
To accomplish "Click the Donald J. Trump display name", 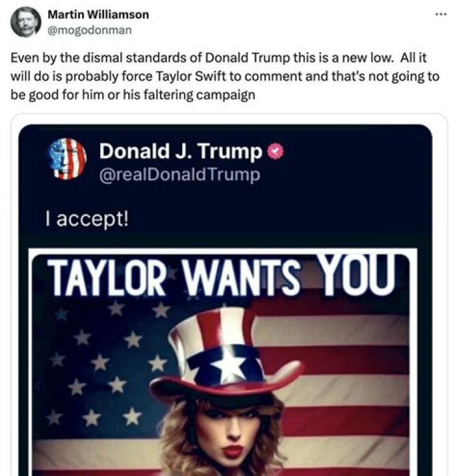I will (180, 152).
